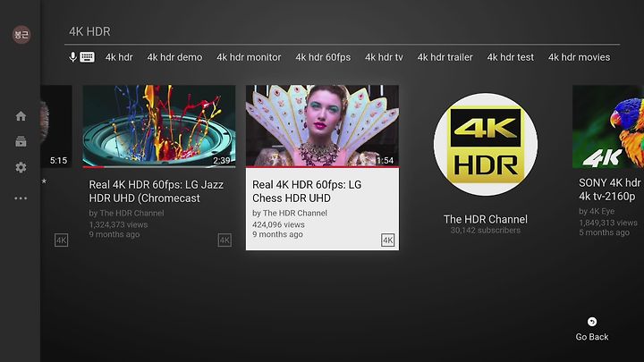Viewport: 644px width, 362px height.
Task: Click 2:39 duration label
Action: point(222,161)
